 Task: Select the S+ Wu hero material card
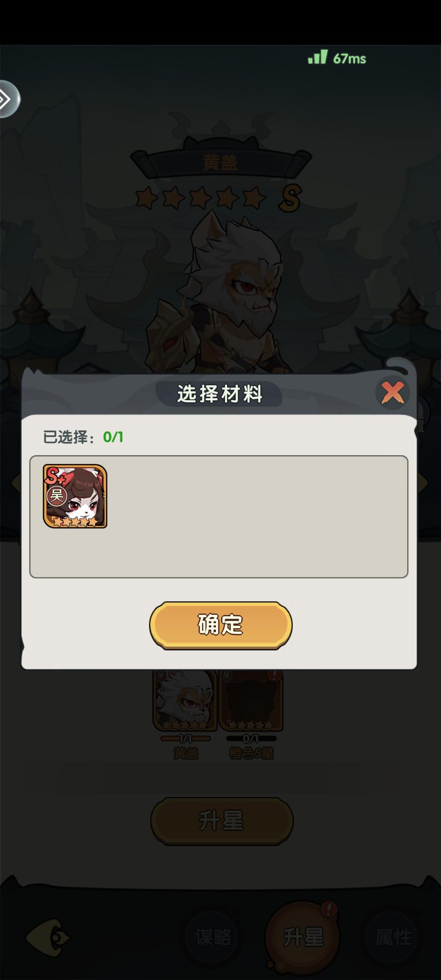pyautogui.click(x=75, y=496)
